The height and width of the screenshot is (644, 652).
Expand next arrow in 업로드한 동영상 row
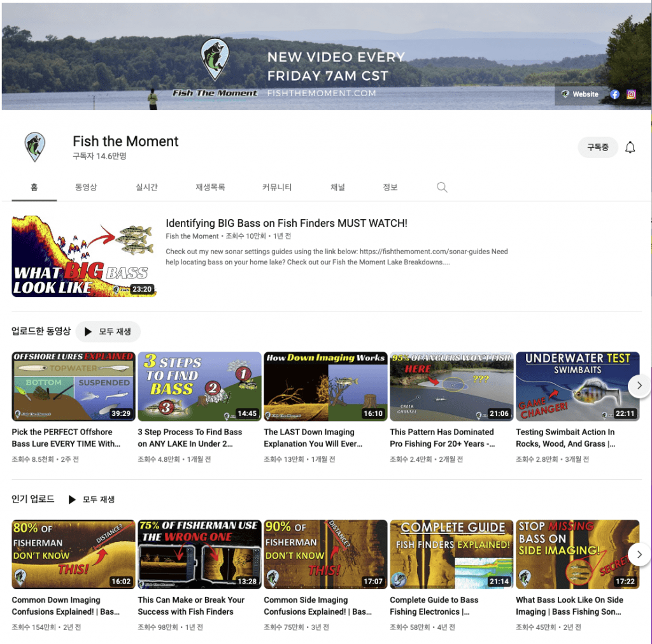point(639,385)
